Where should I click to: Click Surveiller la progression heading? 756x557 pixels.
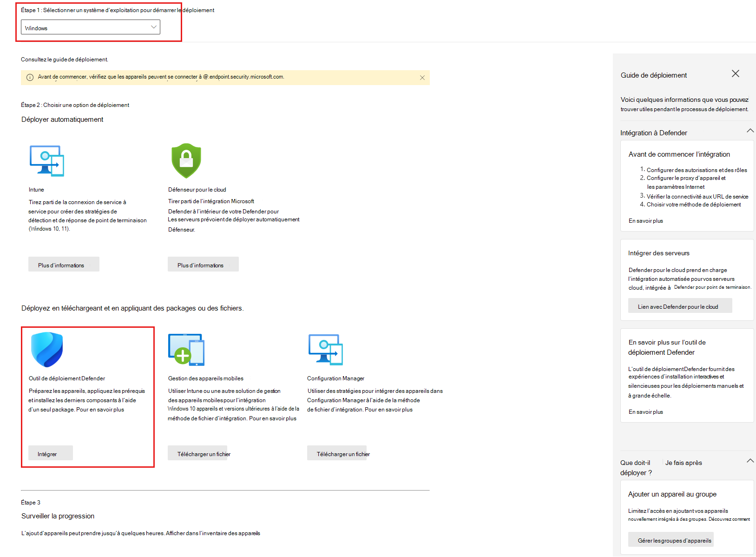(58, 516)
